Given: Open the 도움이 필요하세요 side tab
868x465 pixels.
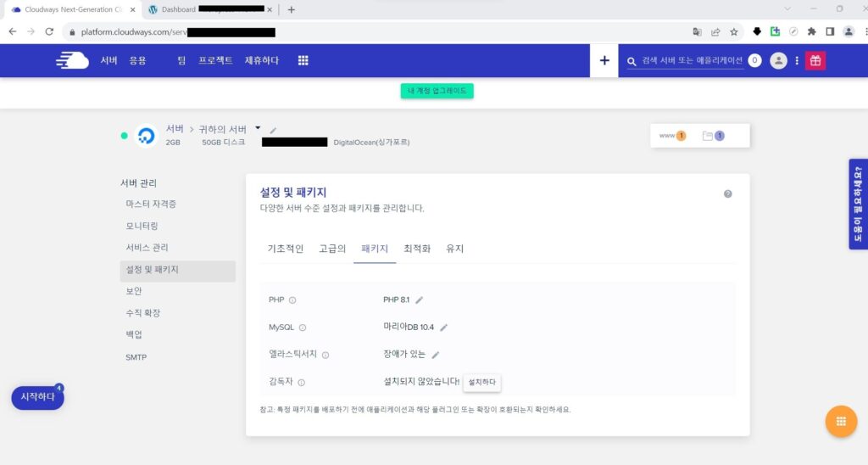Looking at the screenshot, I should 858,204.
